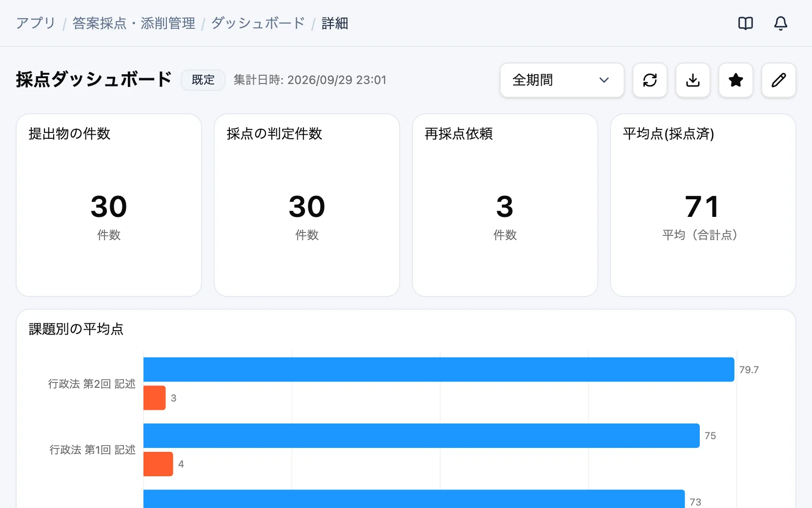Refresh the dashboard data
Viewport: 812px width, 508px height.
[x=650, y=80]
